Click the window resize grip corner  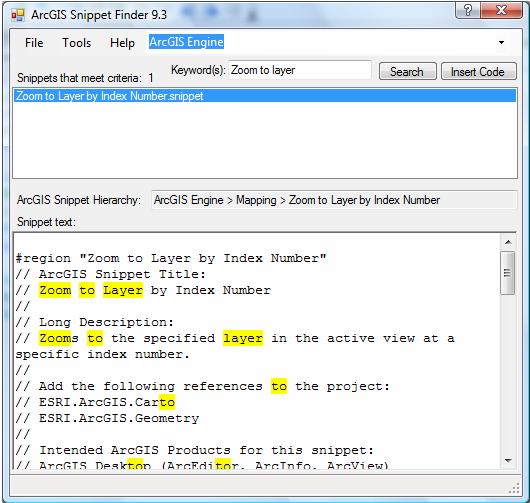pyautogui.click(x=514, y=488)
